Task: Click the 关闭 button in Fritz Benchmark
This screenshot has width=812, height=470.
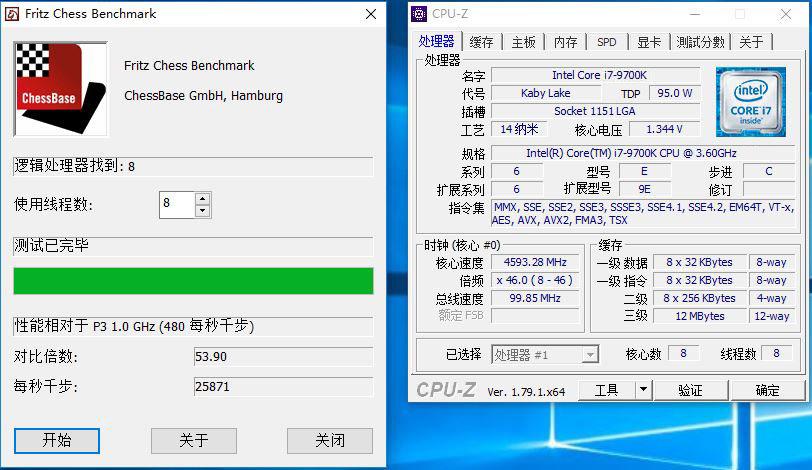Action: point(330,440)
